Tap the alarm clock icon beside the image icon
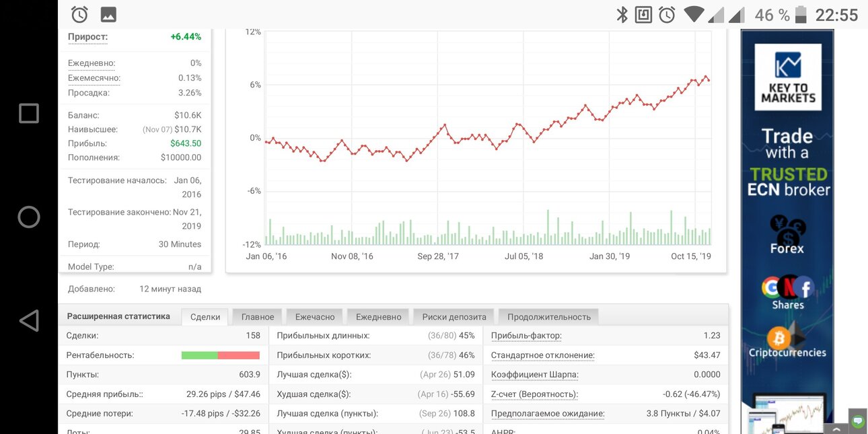 tap(79, 14)
